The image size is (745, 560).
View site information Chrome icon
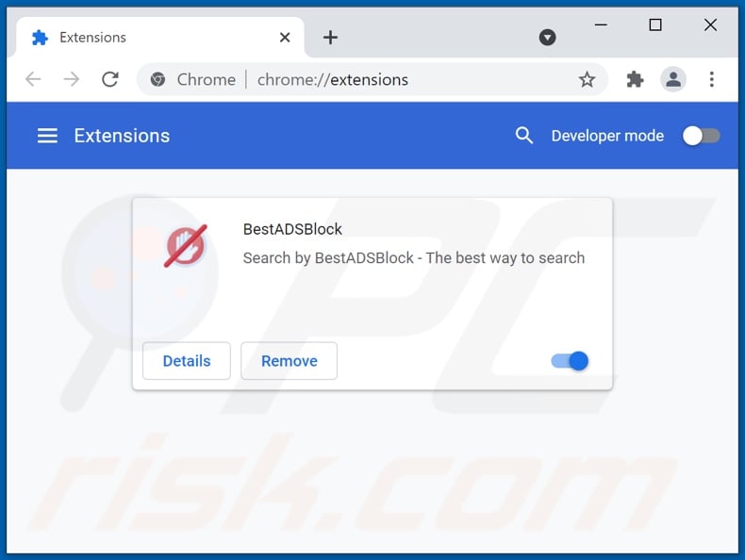pyautogui.click(x=157, y=79)
